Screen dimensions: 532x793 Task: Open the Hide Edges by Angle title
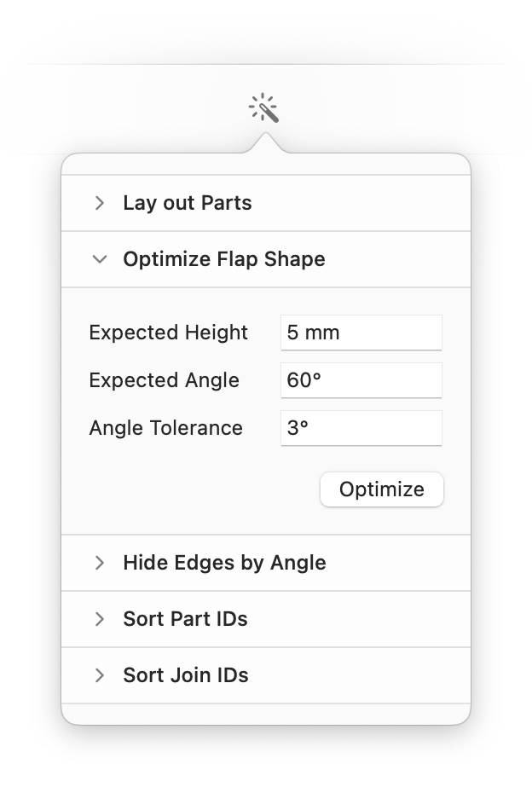[224, 563]
